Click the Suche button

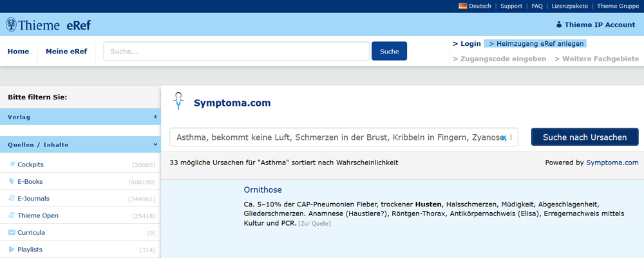pos(390,51)
